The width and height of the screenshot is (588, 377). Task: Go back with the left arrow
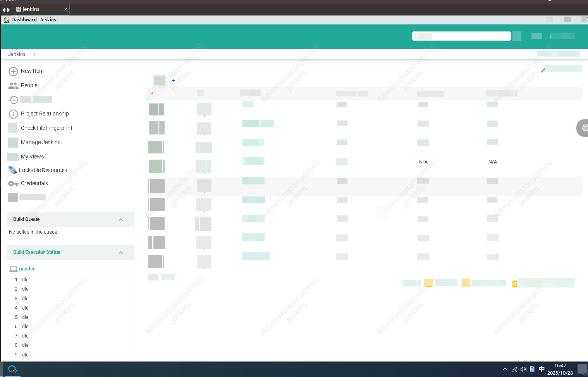point(4,10)
